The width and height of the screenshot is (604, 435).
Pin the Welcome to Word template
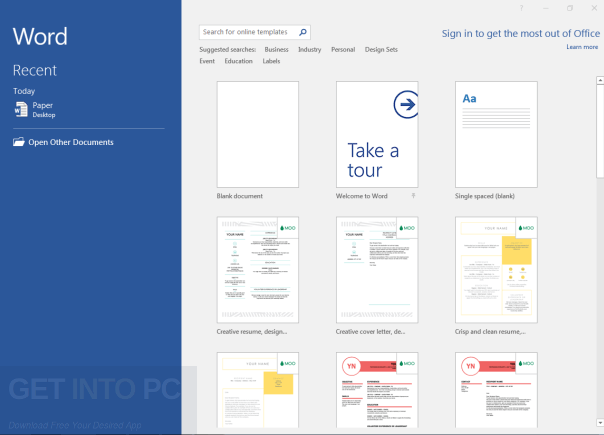pos(413,196)
